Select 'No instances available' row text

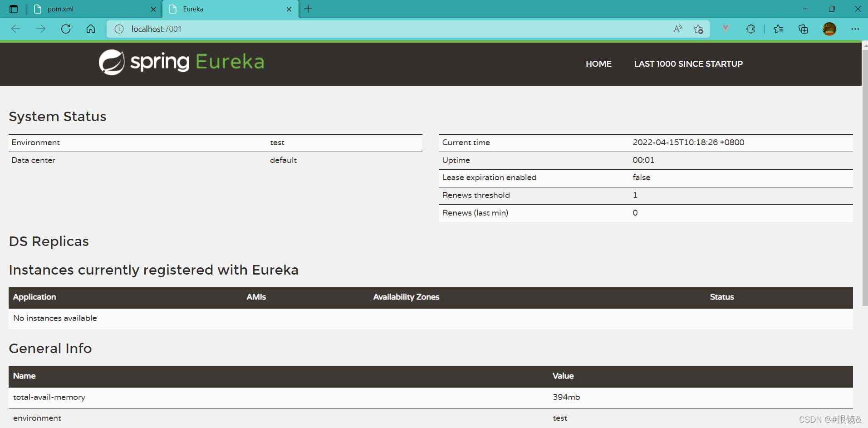click(55, 318)
